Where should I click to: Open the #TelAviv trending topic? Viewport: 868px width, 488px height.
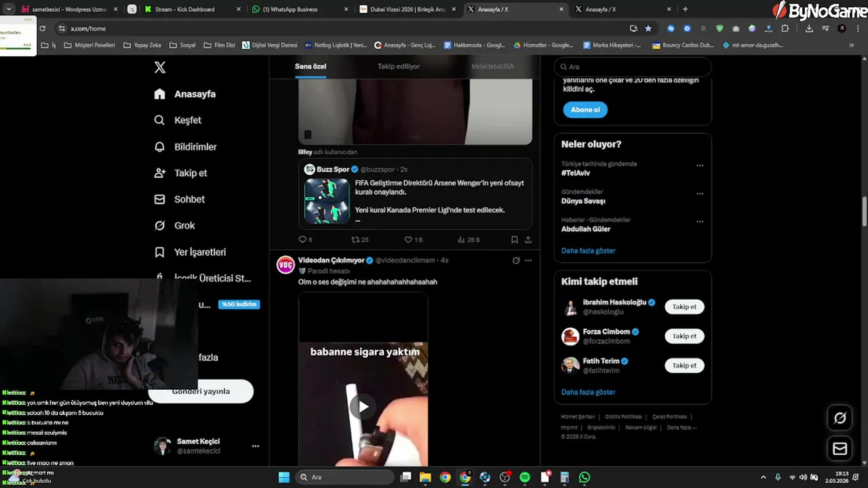coord(576,173)
